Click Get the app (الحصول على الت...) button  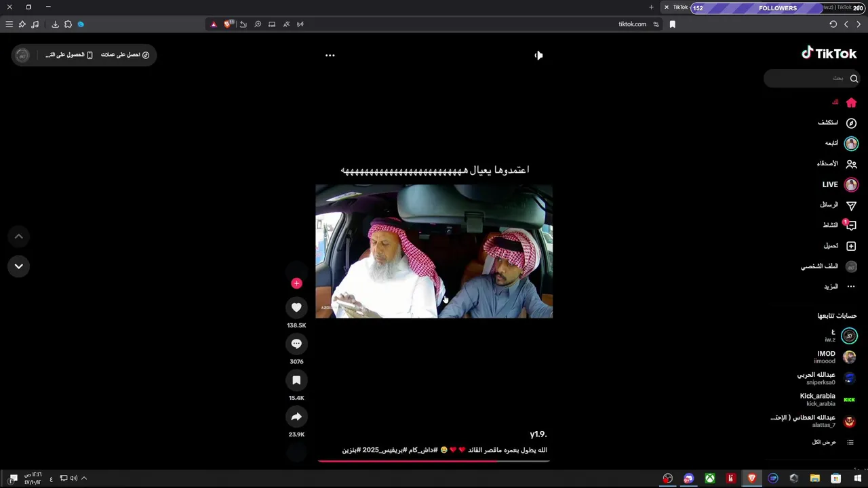(x=68, y=55)
